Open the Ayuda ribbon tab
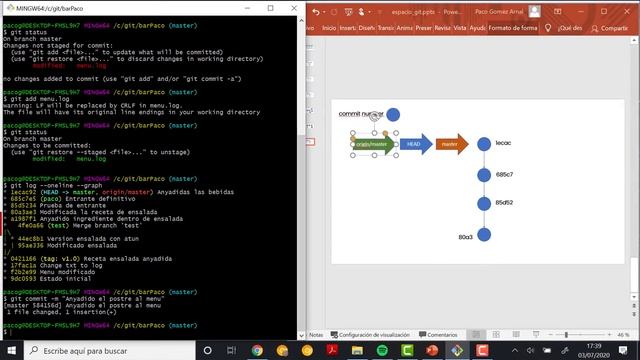Image resolution: width=640 pixels, height=360 pixels. pyautogui.click(x=477, y=28)
